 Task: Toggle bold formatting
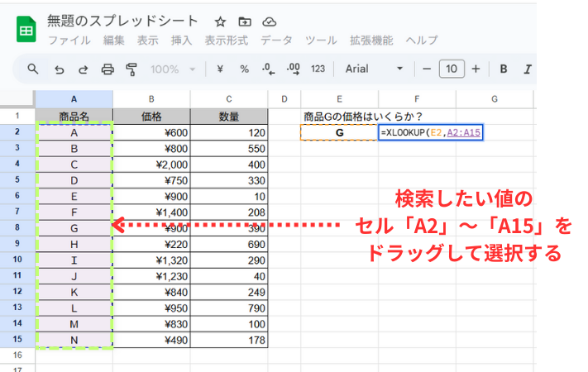click(x=505, y=69)
